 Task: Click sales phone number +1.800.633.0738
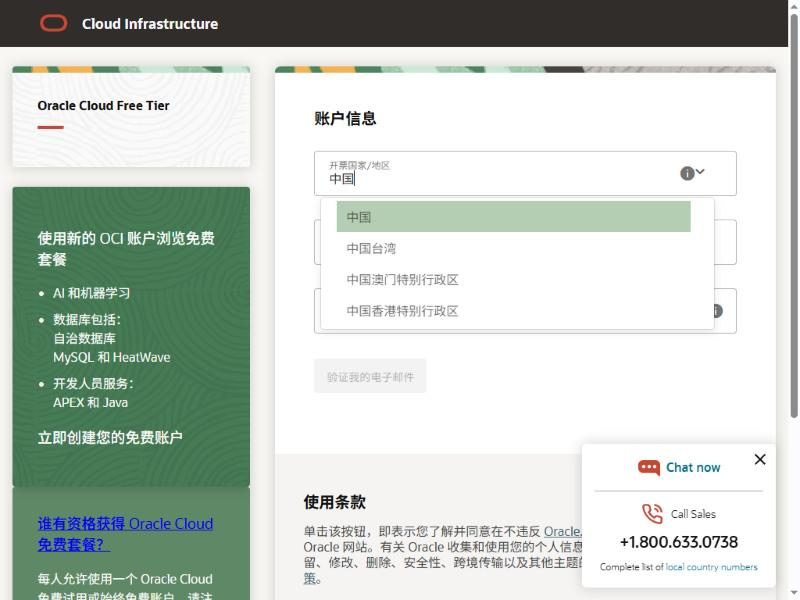pos(679,542)
